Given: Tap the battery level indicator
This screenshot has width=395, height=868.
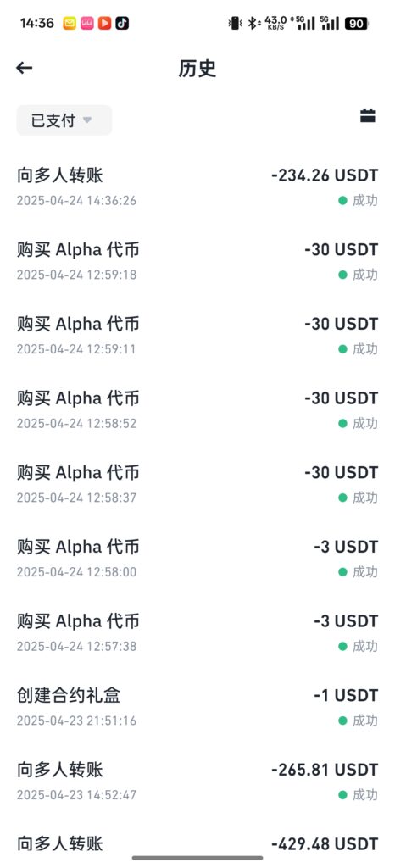Looking at the screenshot, I should (357, 23).
